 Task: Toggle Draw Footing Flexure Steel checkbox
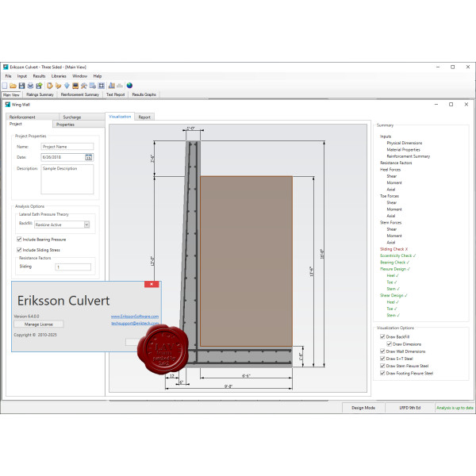click(382, 373)
